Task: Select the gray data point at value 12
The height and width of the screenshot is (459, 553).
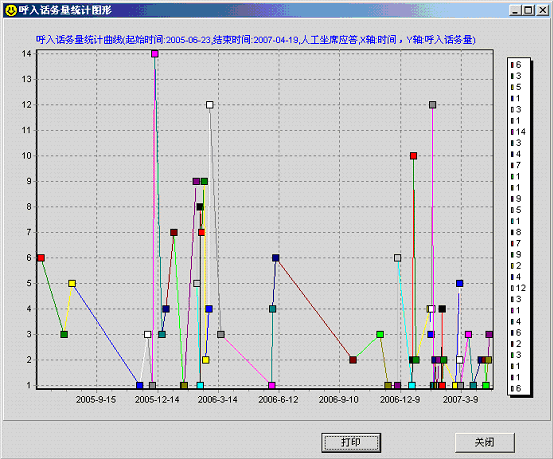Action: tap(432, 105)
